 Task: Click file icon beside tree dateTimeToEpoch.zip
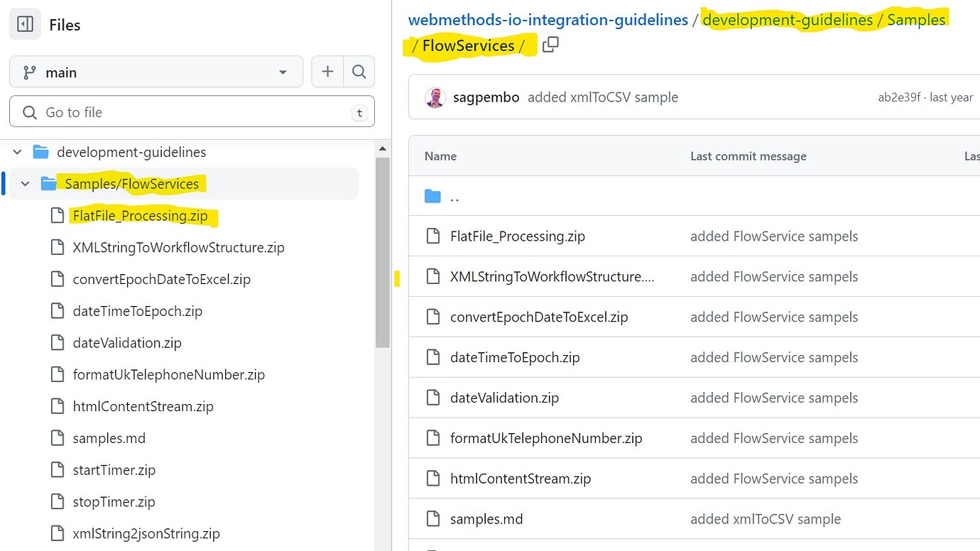click(58, 311)
